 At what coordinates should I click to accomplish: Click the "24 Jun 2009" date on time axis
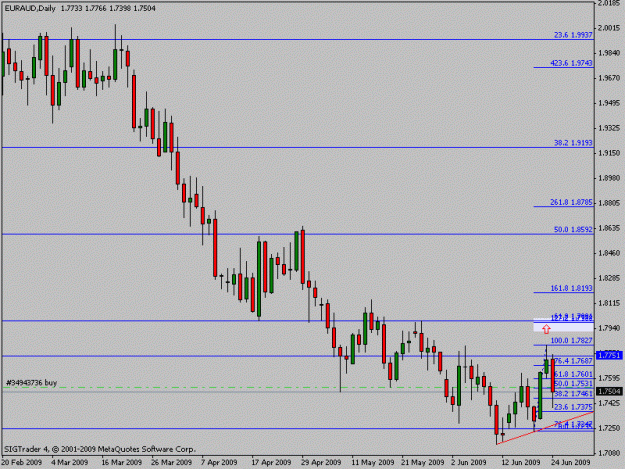pos(570,462)
